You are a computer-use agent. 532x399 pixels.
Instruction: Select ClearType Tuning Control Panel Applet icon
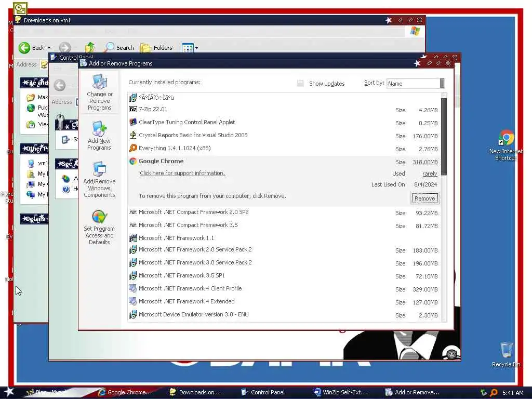click(133, 122)
